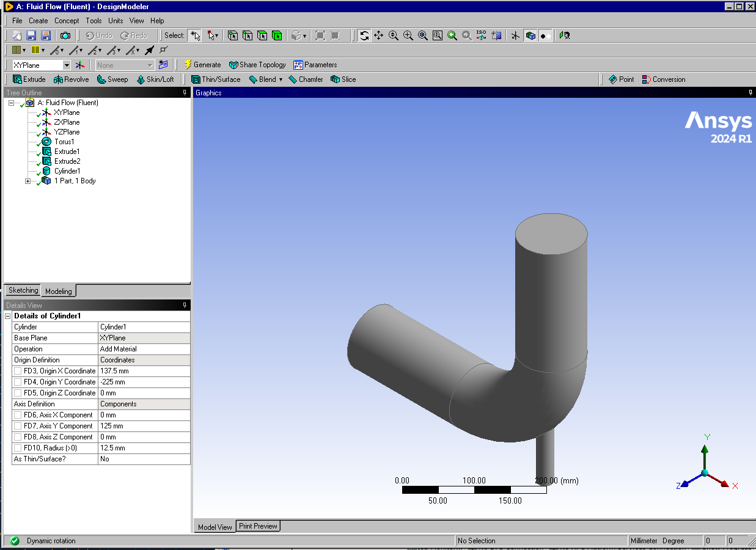756x550 pixels.
Task: Enable the FD10 Radius parameter checkbox
Action: coord(18,448)
